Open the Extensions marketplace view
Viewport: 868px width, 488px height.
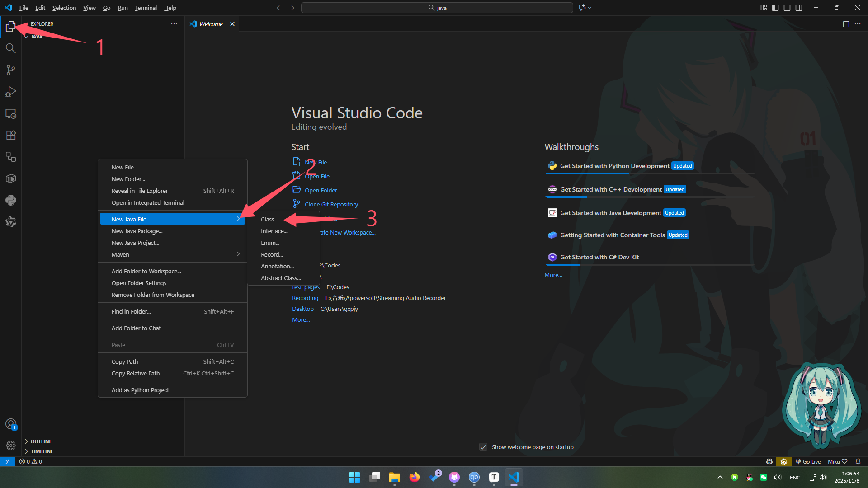click(11, 135)
